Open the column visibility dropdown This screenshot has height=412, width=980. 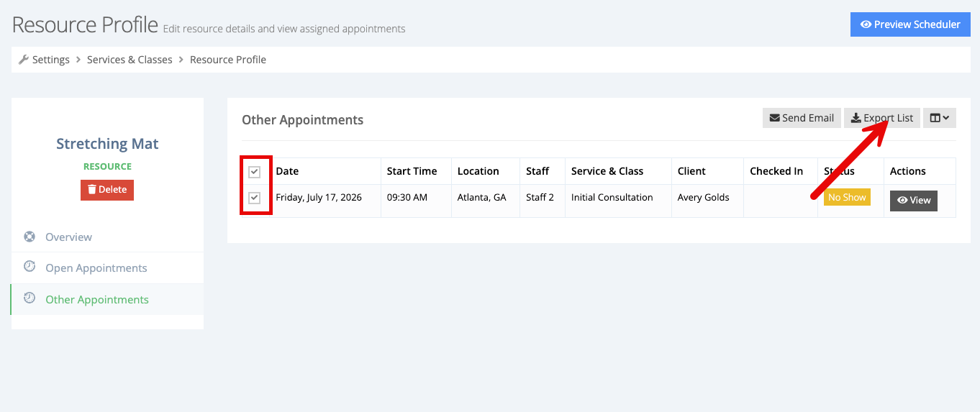pyautogui.click(x=940, y=118)
